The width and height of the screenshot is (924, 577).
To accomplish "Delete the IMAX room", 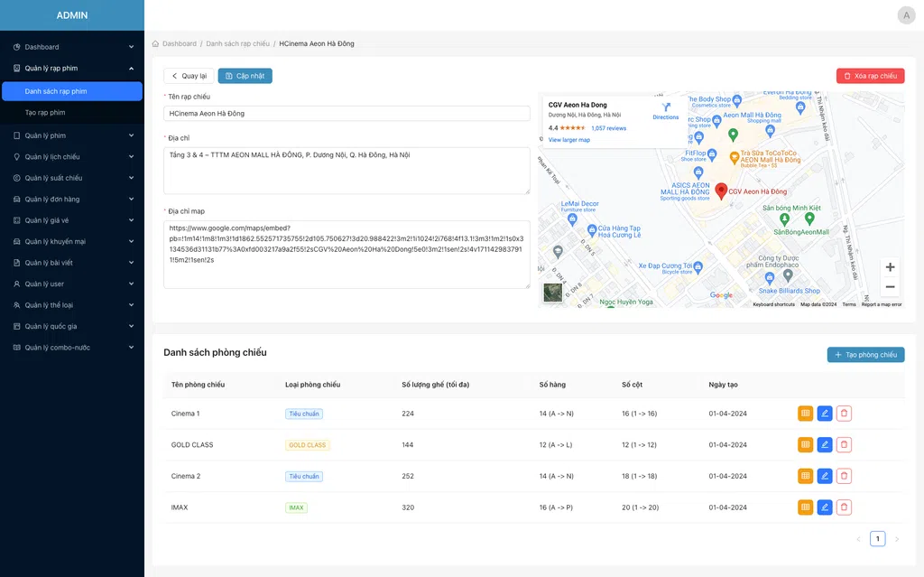I will point(844,507).
